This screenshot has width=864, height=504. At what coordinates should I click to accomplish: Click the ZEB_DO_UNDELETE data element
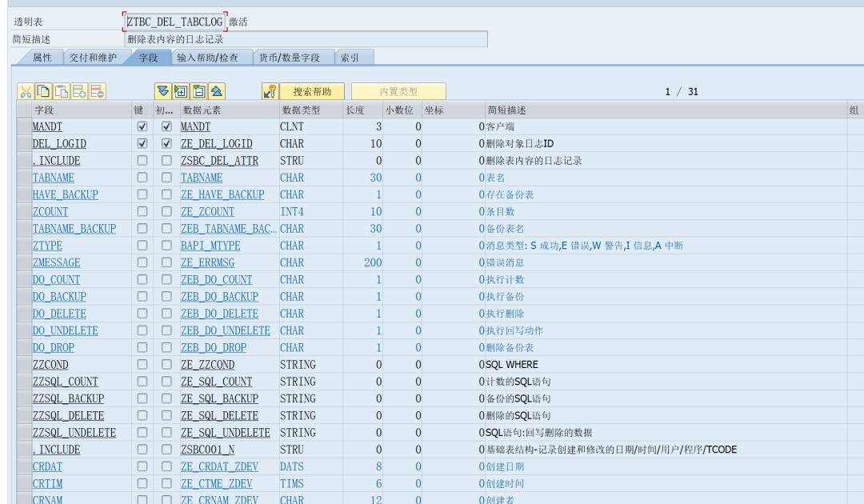click(x=226, y=330)
